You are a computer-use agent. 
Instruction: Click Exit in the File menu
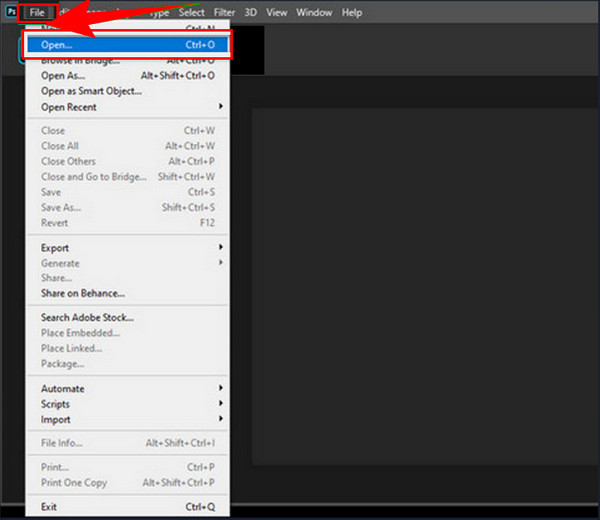(x=127, y=507)
